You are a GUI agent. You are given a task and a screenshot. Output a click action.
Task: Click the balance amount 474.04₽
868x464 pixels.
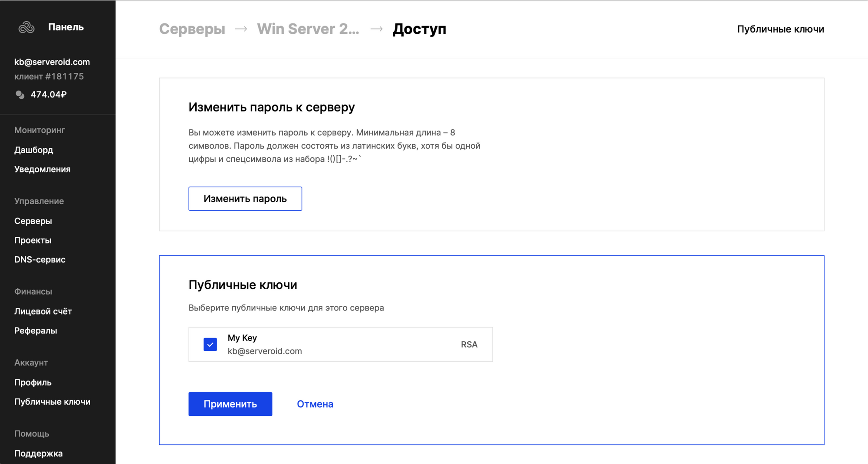tap(49, 95)
